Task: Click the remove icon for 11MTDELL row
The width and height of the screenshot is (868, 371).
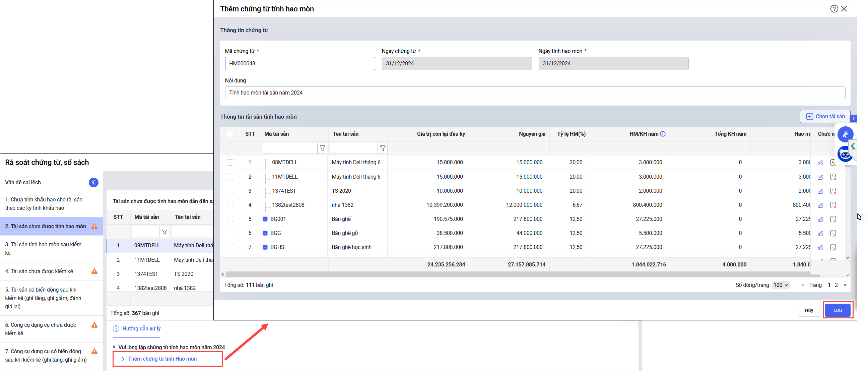Action: (833, 177)
